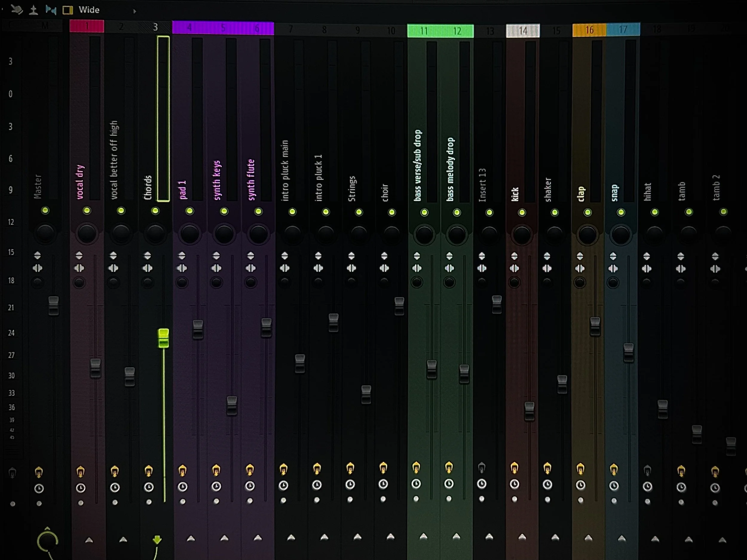Mute the kick track via green light
The image size is (747, 560).
pyautogui.click(x=522, y=212)
